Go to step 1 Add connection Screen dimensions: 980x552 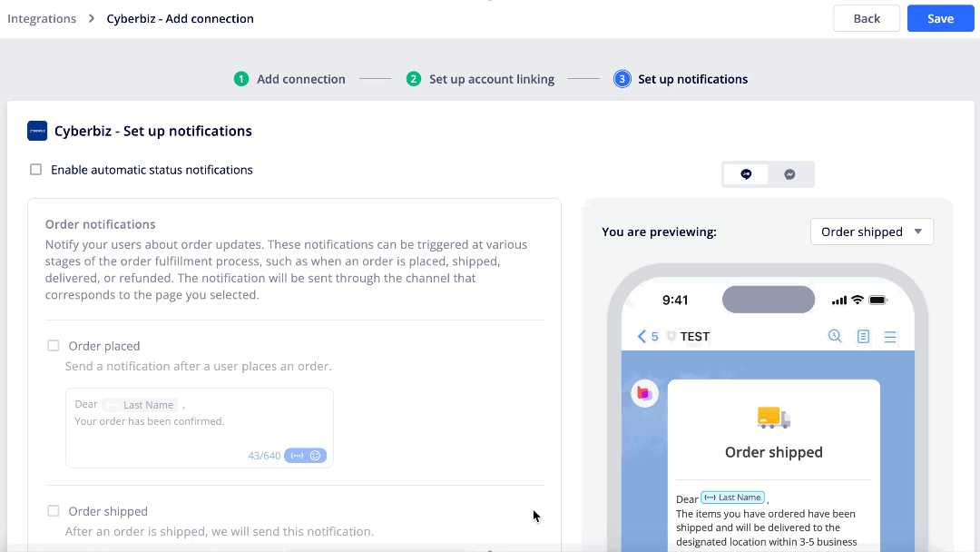[x=289, y=79]
